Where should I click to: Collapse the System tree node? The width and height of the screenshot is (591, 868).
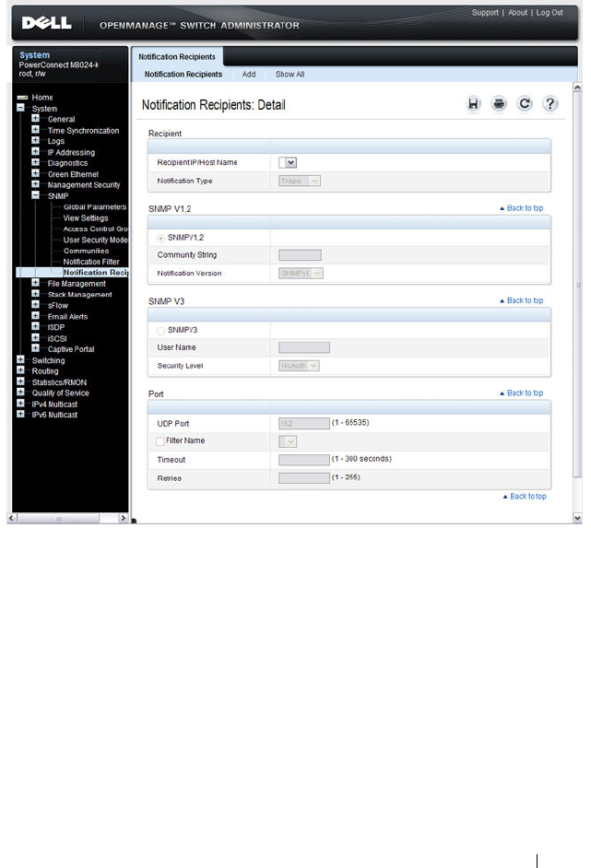pyautogui.click(x=20, y=108)
